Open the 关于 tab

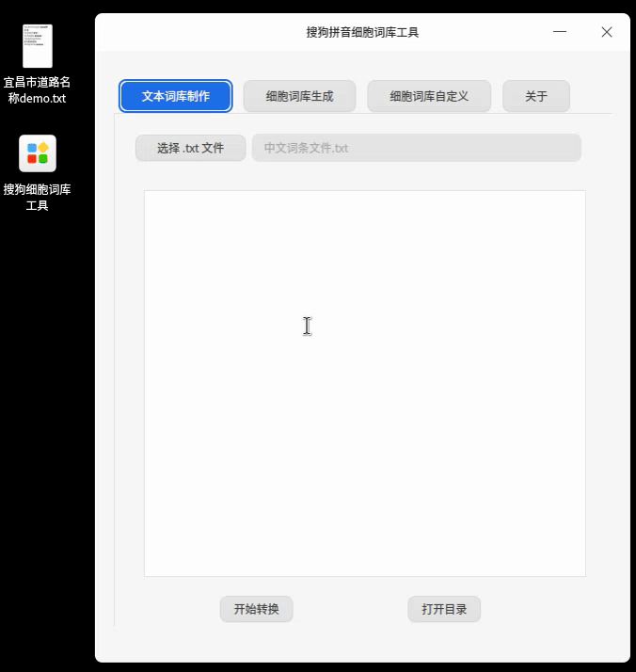tap(535, 96)
